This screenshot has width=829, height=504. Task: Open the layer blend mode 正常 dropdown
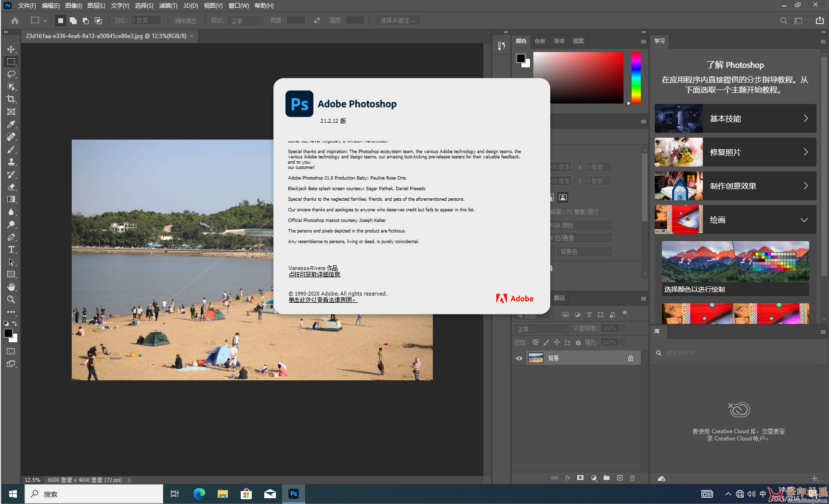[542, 329]
